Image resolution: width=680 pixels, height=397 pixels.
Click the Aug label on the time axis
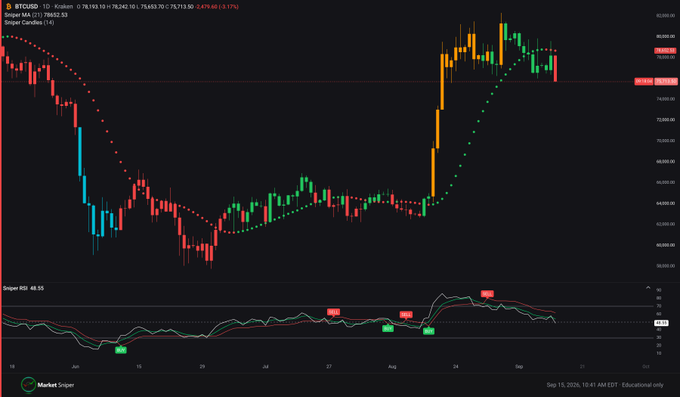point(392,367)
